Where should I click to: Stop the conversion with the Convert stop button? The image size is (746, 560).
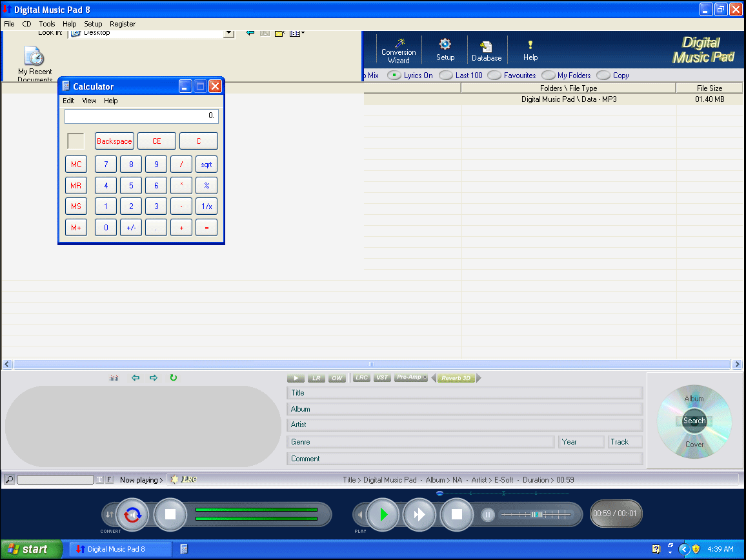point(170,514)
